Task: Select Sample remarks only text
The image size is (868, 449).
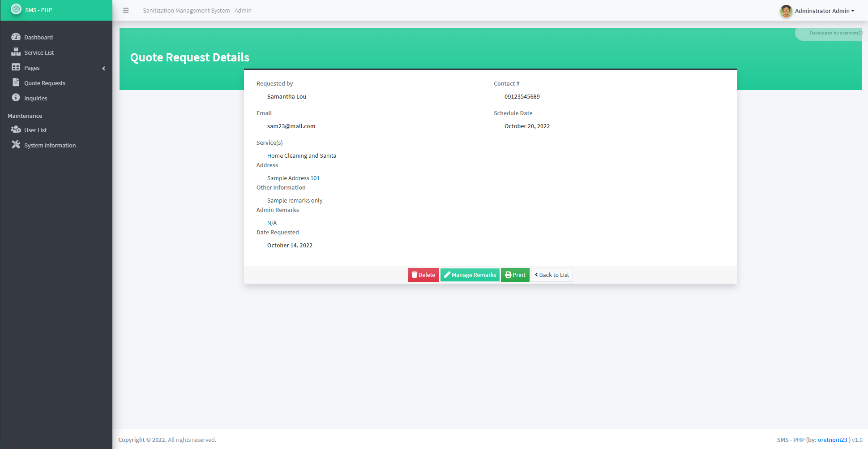Action: point(295,200)
